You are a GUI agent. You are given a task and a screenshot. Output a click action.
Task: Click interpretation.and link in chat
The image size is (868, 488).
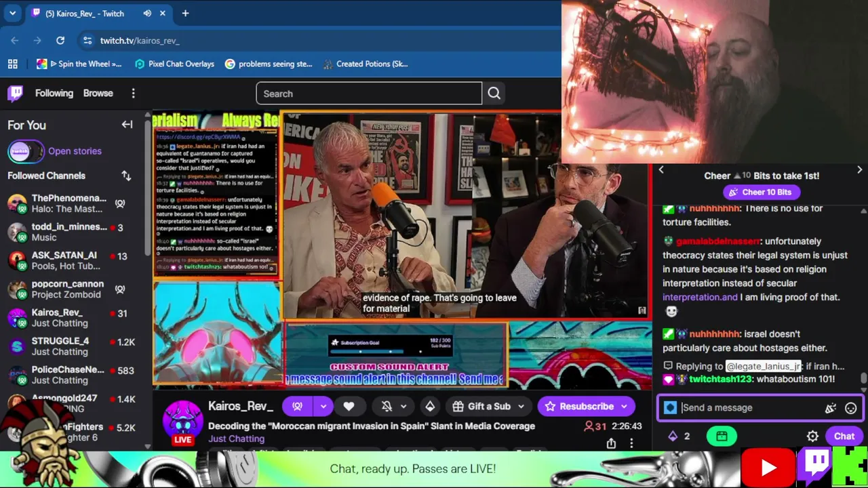coord(700,297)
